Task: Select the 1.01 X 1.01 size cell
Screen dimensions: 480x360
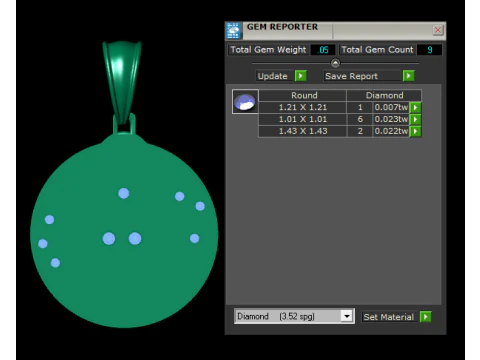Action: [x=303, y=119]
